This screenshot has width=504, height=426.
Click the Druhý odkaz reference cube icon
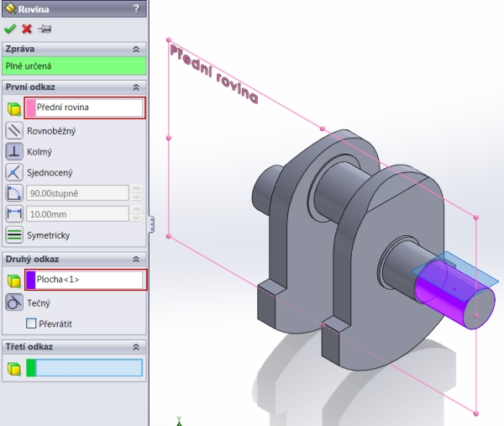[x=13, y=281]
